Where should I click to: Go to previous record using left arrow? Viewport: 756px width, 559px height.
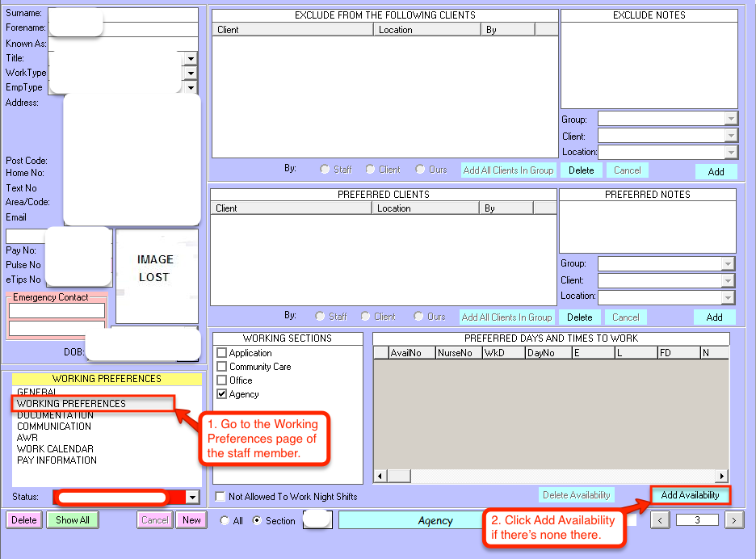660,520
